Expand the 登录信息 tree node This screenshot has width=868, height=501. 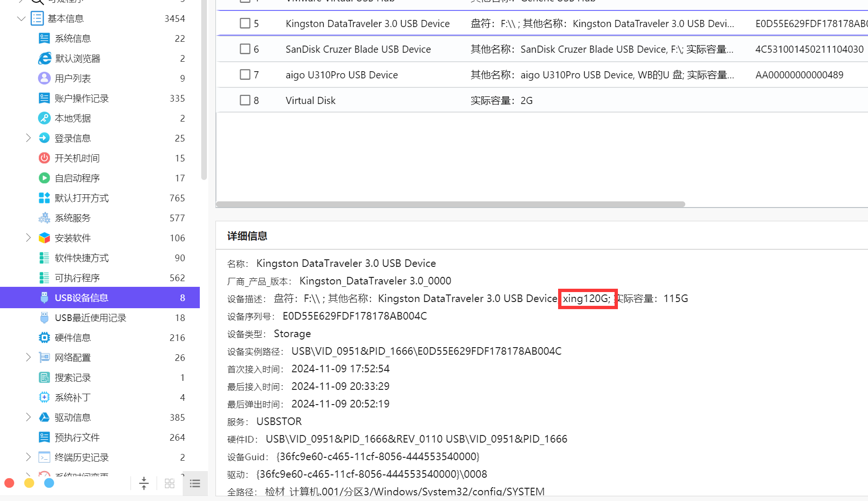(28, 138)
